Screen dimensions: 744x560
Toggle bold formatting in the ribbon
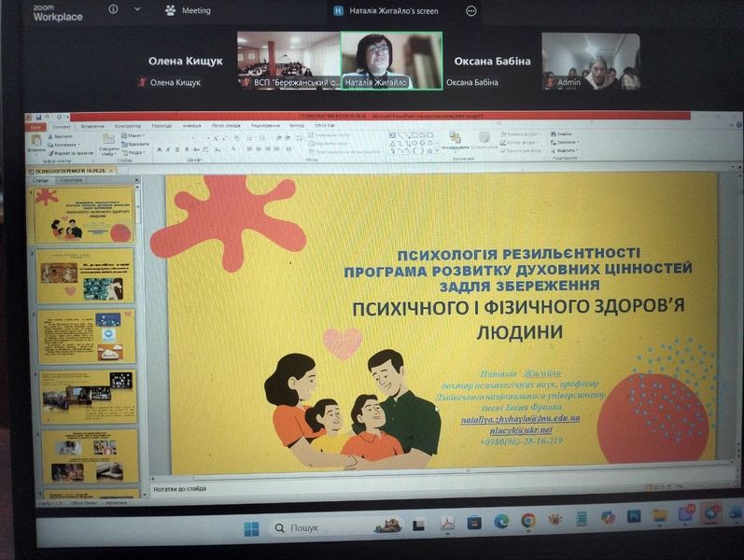[x=160, y=149]
